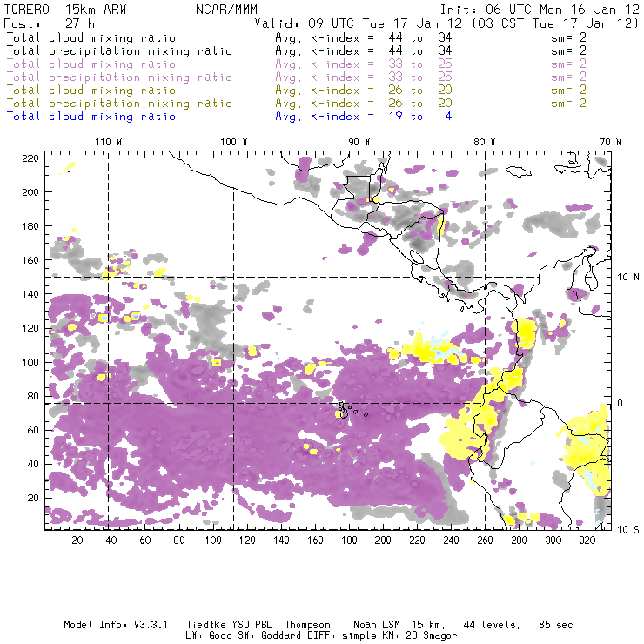The width and height of the screenshot is (644, 644).
Task: Click the '10 S' latitude label
Action: tap(628, 530)
